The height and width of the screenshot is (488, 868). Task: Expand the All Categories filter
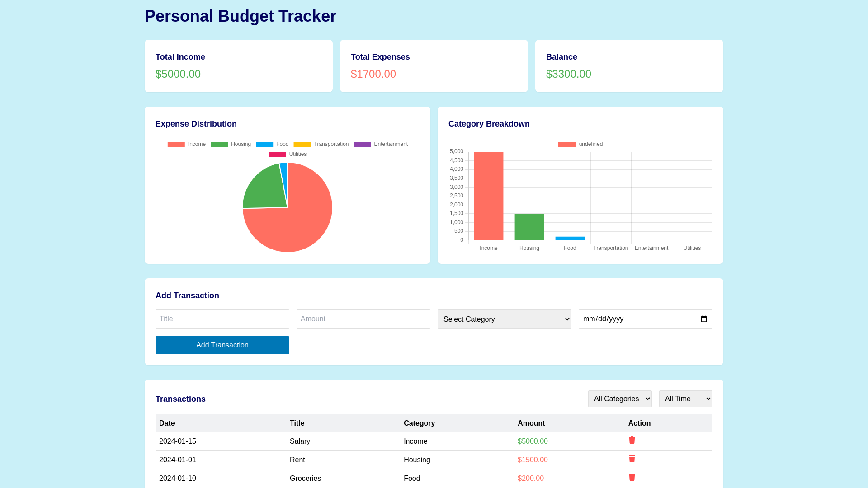coord(619,399)
